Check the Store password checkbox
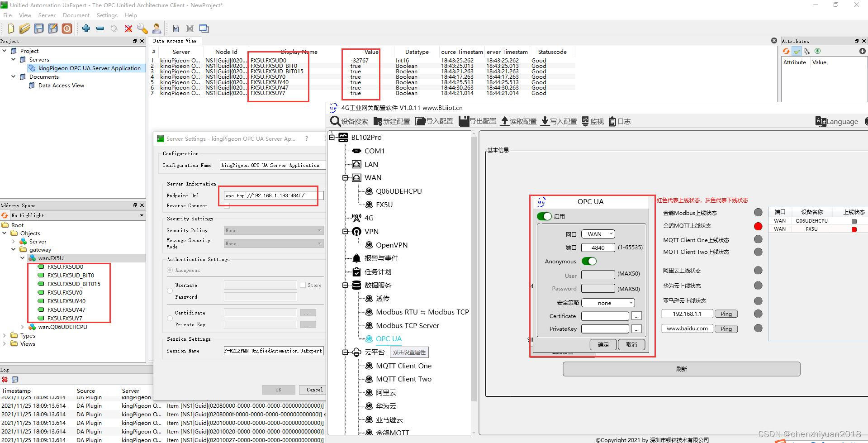This screenshot has height=443, width=868. tap(303, 285)
